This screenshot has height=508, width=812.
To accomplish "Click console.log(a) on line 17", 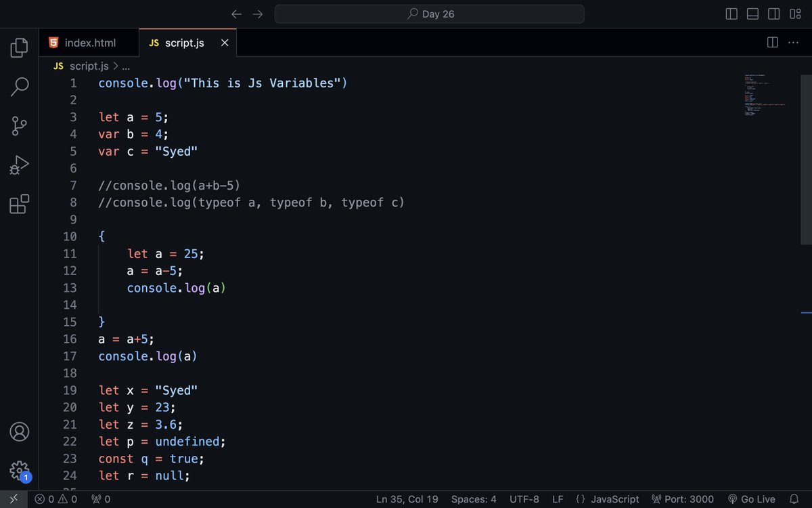I will pos(148,356).
